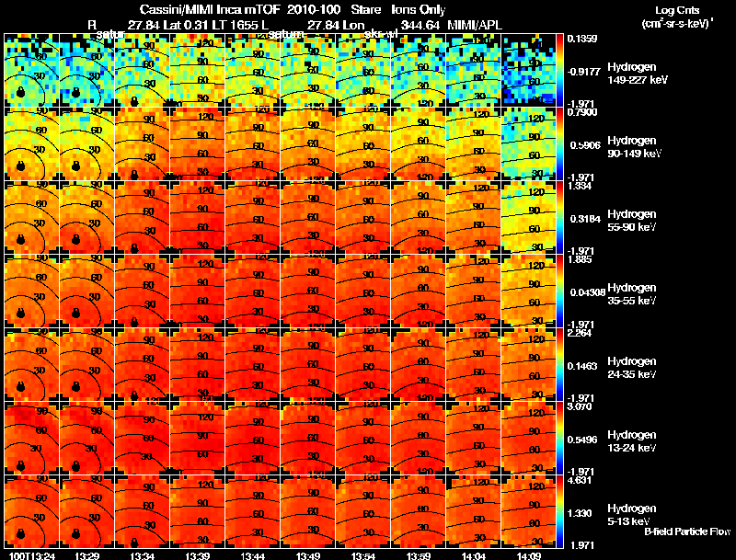Click the '3.070' colorbar maximum value
Screen dimensions: 736x560
click(x=580, y=406)
